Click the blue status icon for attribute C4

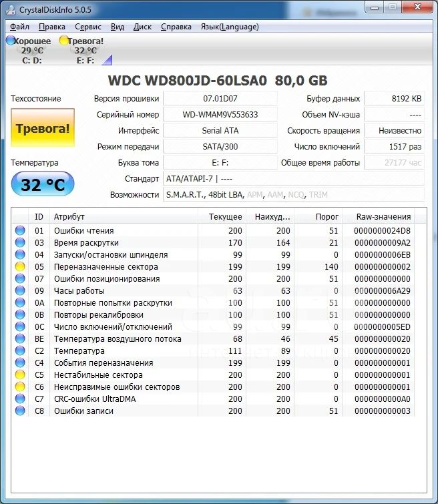coord(20,362)
